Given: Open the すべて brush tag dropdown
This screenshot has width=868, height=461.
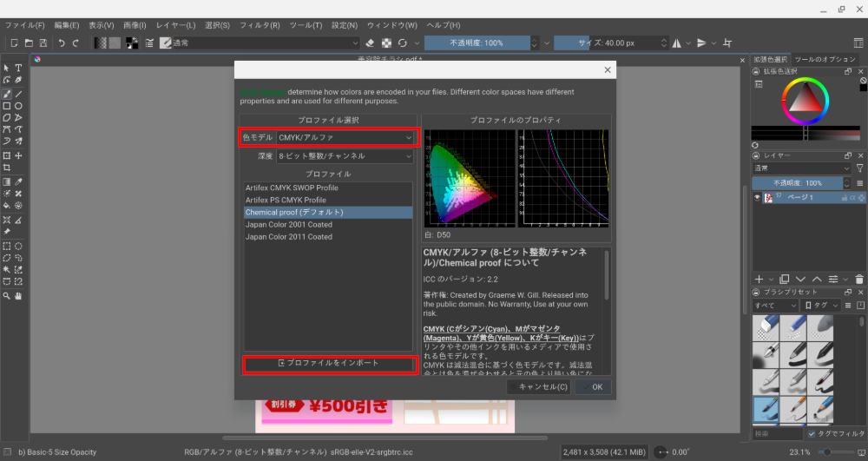Looking at the screenshot, I should [x=775, y=305].
